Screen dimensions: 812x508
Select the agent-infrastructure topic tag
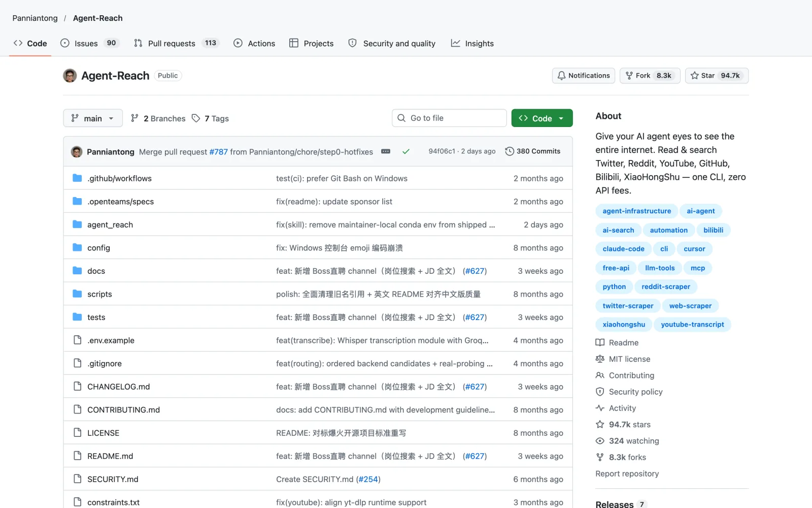pos(637,211)
